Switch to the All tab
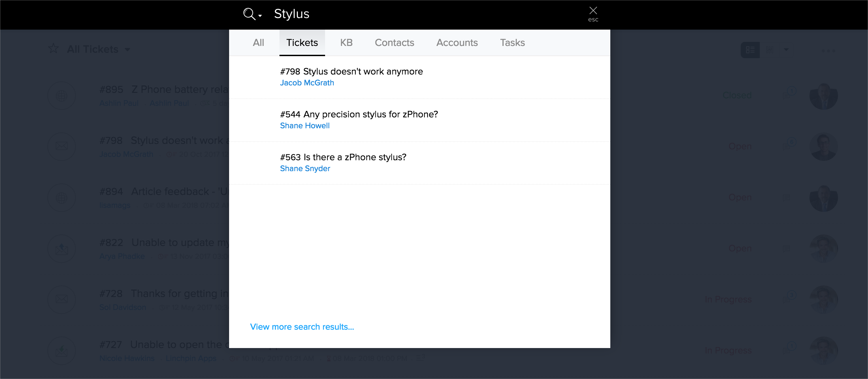 258,43
